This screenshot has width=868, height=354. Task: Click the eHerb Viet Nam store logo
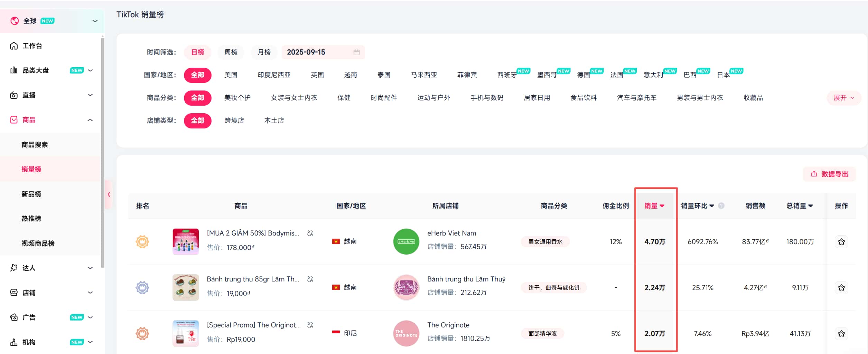point(406,242)
